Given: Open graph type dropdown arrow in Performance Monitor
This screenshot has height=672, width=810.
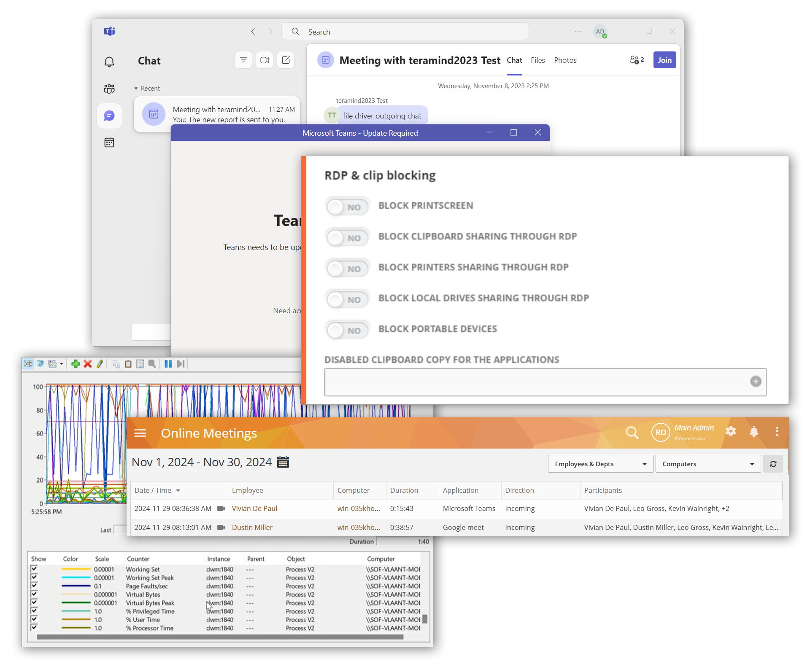Looking at the screenshot, I should 62,364.
